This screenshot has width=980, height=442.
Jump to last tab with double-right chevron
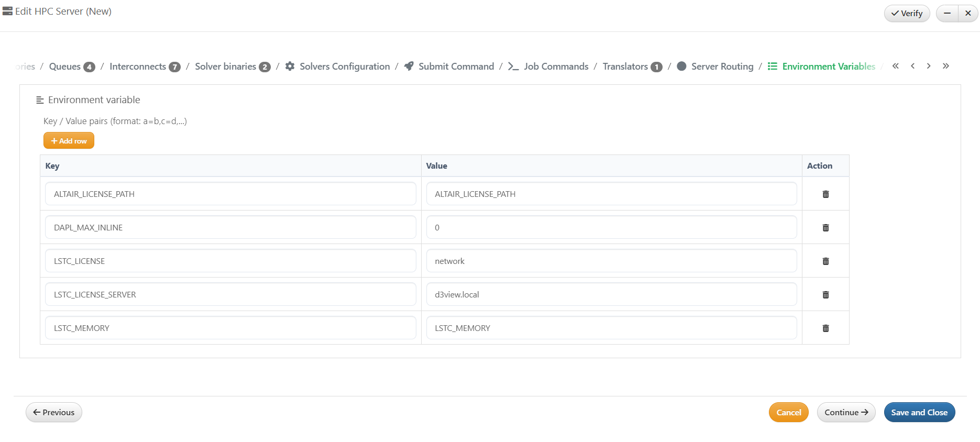(x=945, y=66)
